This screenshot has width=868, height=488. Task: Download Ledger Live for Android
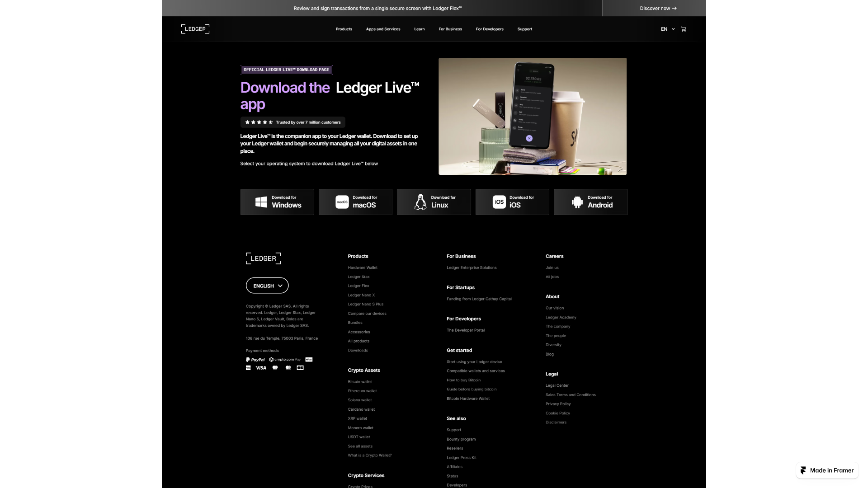click(x=590, y=202)
